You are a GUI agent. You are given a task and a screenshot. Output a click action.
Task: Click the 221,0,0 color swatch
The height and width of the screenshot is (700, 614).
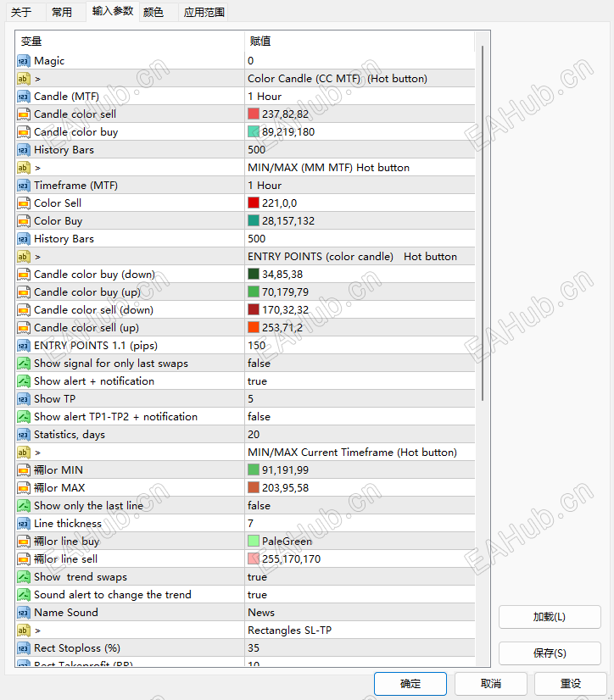point(254,203)
